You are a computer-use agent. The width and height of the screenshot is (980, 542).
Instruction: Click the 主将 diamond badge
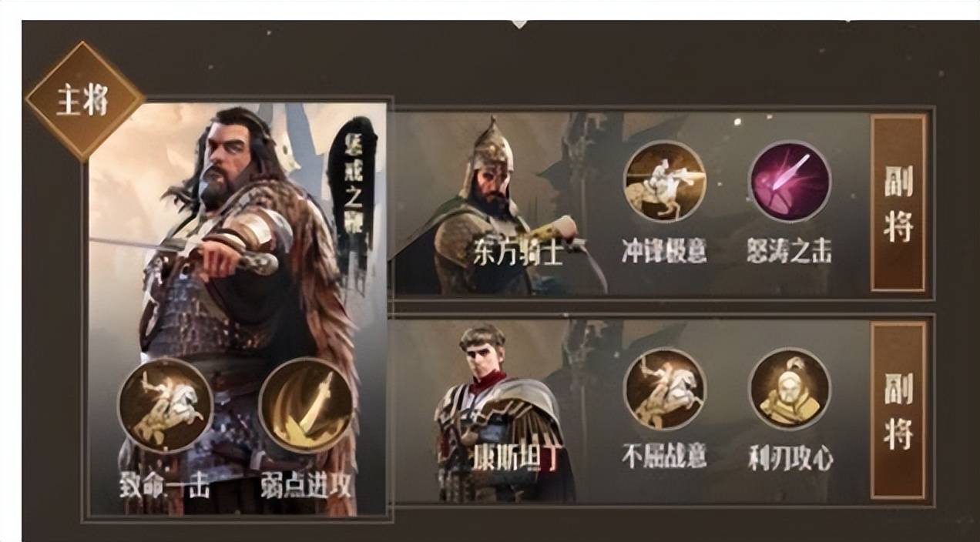point(84,102)
